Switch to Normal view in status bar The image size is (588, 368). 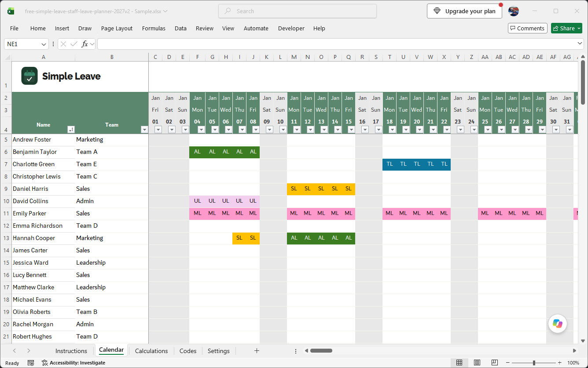[x=459, y=363]
